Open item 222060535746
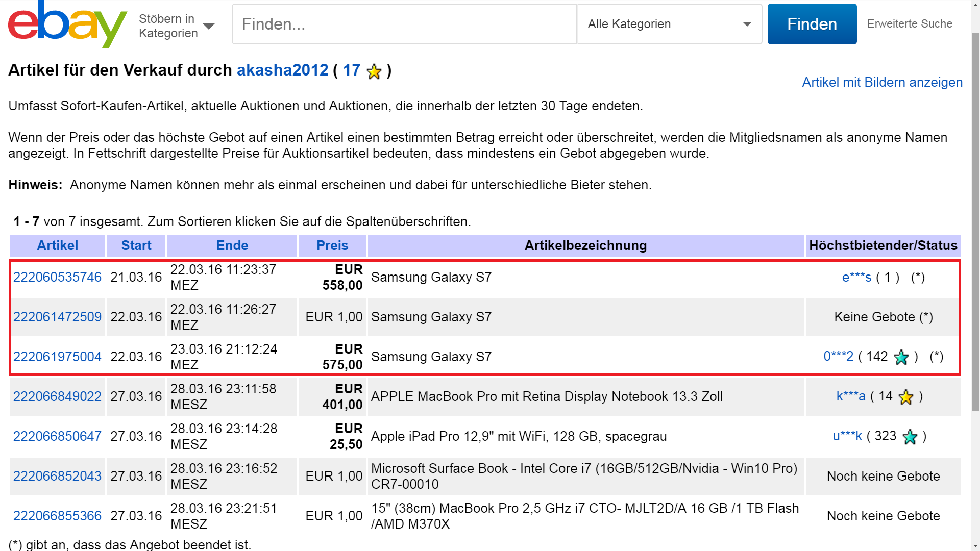This screenshot has height=551, width=980. click(57, 277)
